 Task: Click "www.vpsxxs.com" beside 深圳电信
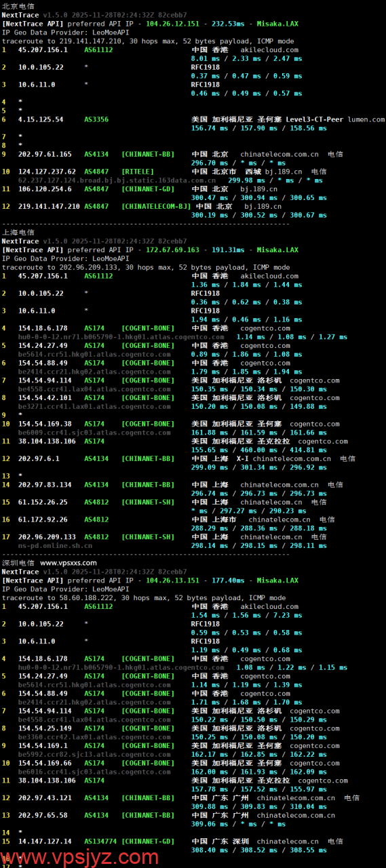point(69,563)
